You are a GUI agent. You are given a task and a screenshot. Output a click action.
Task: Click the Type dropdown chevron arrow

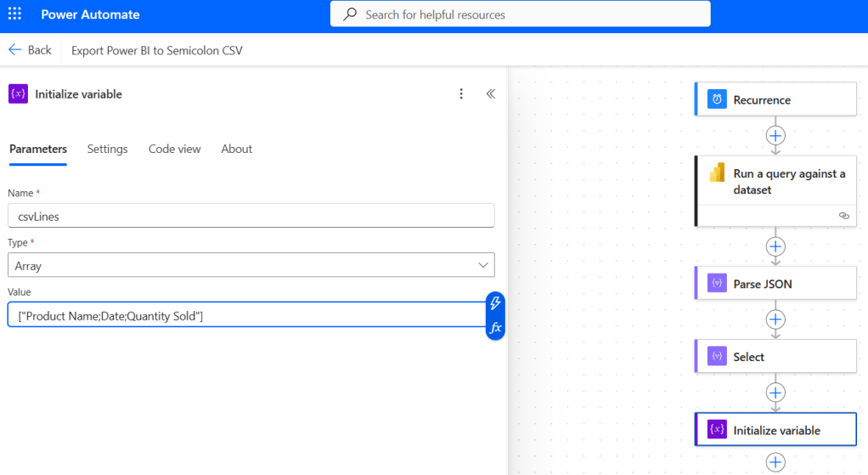[482, 265]
